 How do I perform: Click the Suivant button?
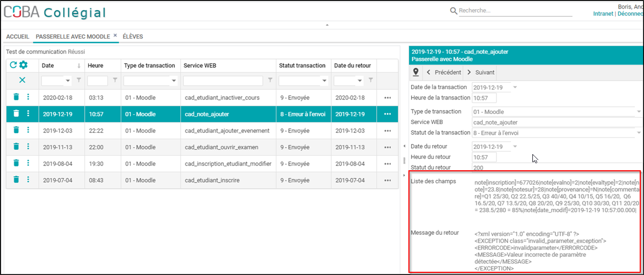481,72
